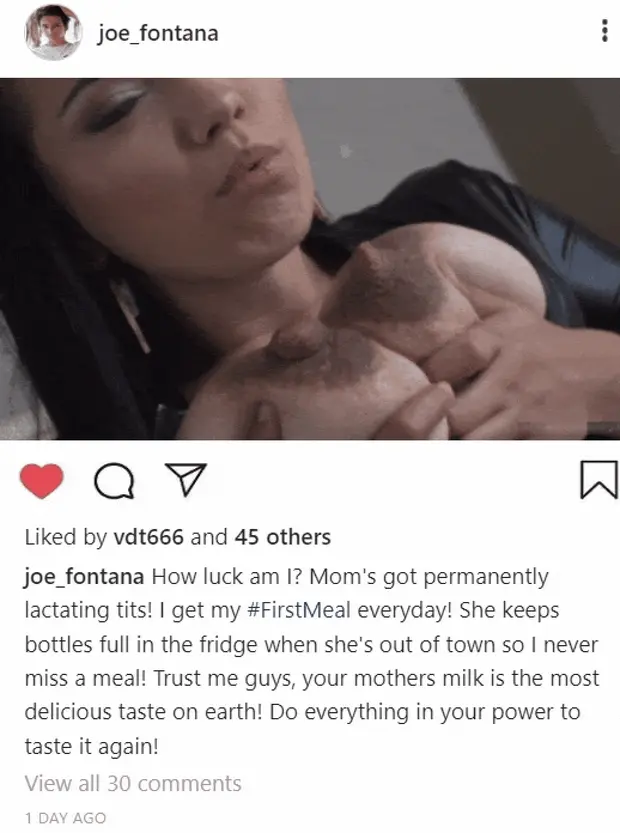The width and height of the screenshot is (620, 833).
Task: Click the joe_fontana username in the caption
Action: click(x=84, y=576)
